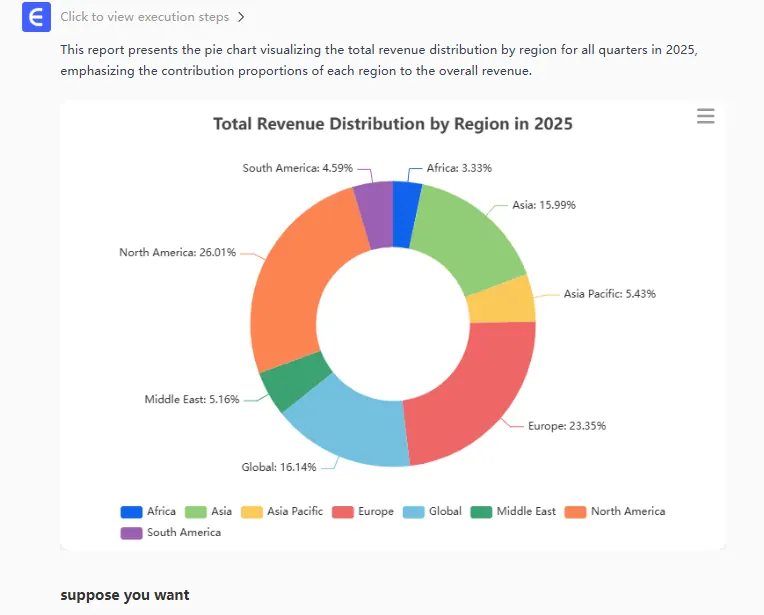
Task: Open the chart hamburger menu
Action: point(705,117)
